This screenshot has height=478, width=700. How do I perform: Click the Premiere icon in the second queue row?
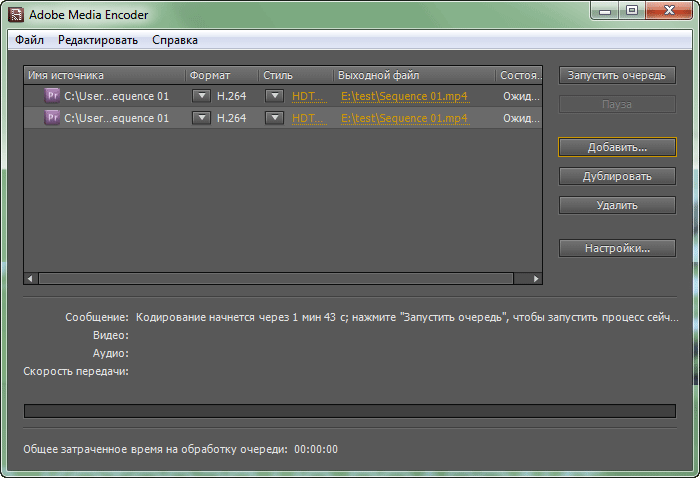click(x=52, y=118)
